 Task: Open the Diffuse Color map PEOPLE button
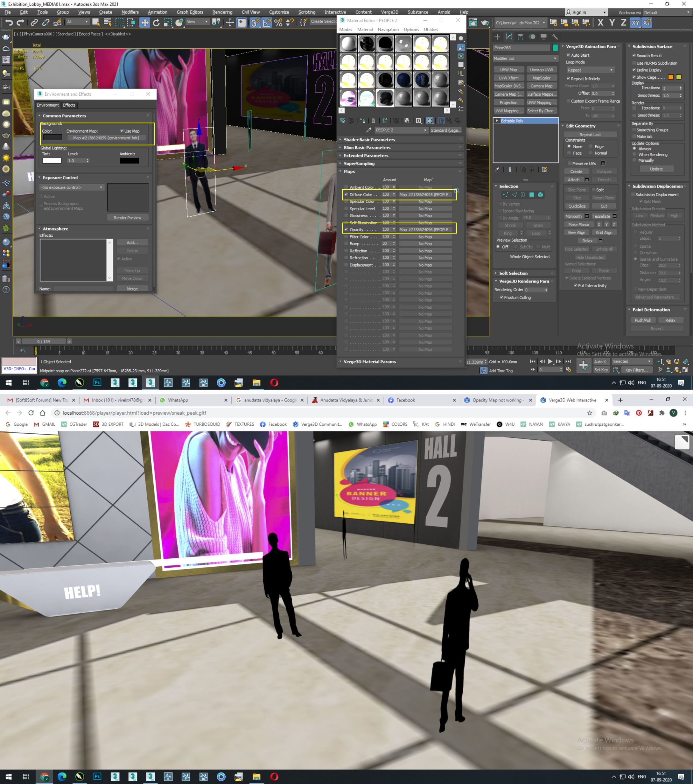[x=425, y=194]
